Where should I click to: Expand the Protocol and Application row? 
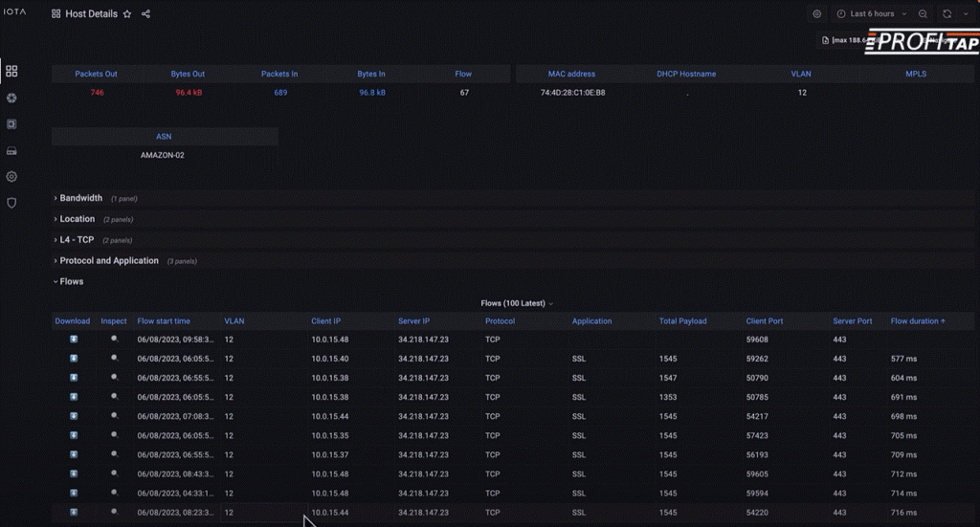[x=107, y=260]
